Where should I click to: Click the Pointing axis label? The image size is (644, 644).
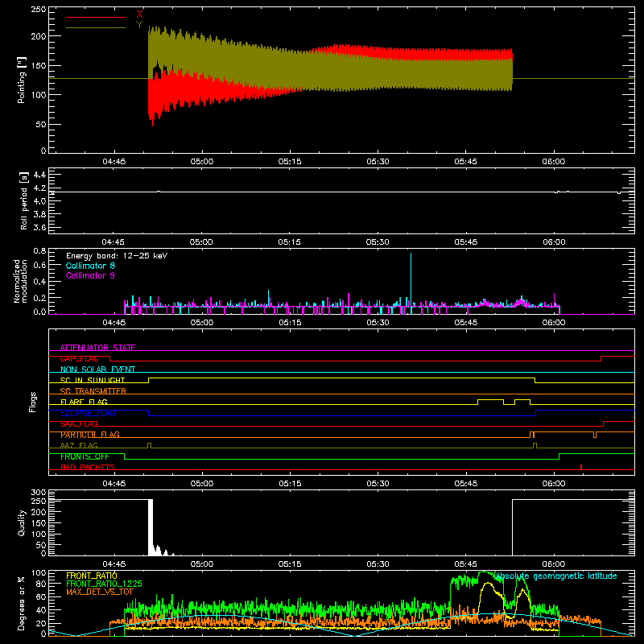tap(22, 80)
